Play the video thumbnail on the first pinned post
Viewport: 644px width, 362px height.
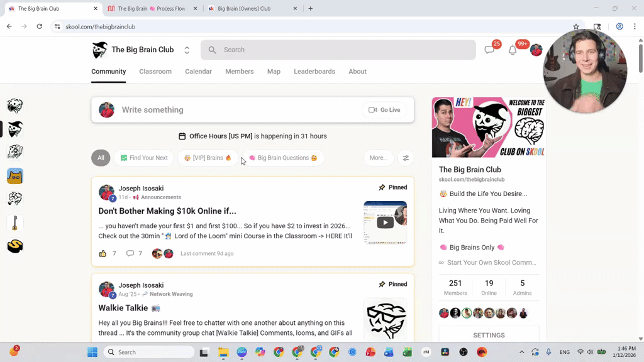[x=386, y=222]
